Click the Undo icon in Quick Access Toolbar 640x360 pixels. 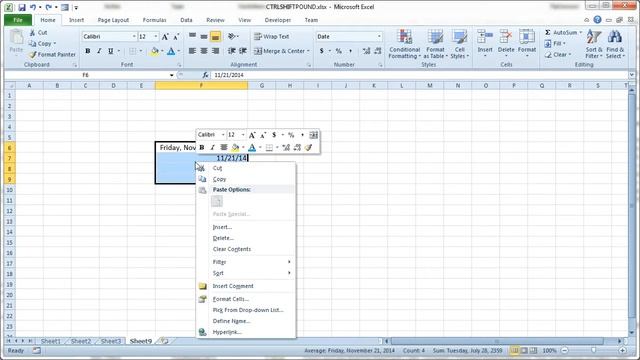click(33, 7)
